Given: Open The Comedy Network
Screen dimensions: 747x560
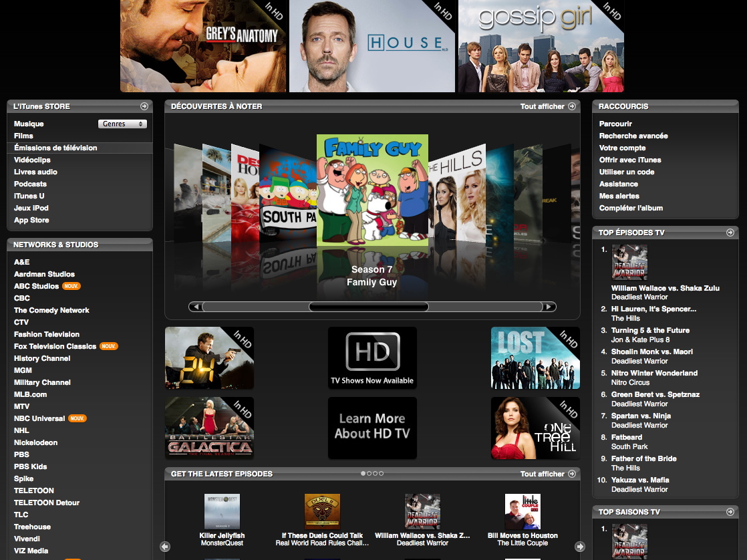Looking at the screenshot, I should (x=51, y=310).
